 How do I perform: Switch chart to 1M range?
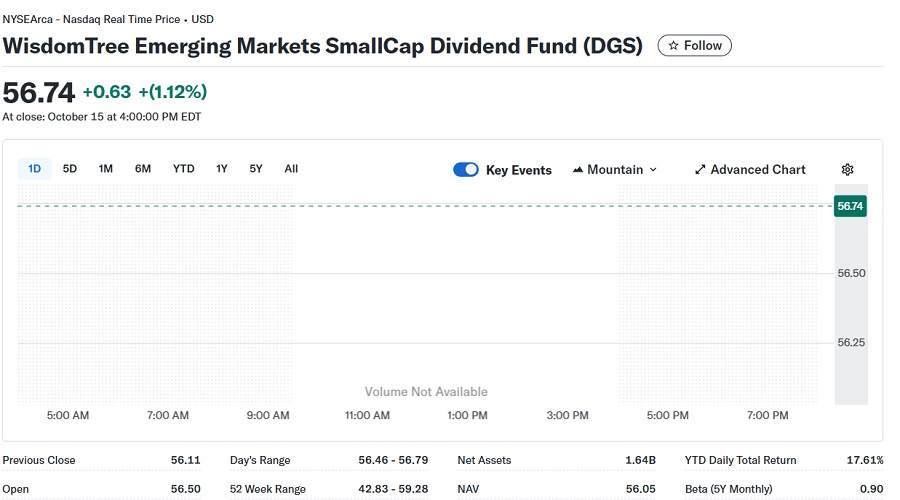[x=106, y=169]
